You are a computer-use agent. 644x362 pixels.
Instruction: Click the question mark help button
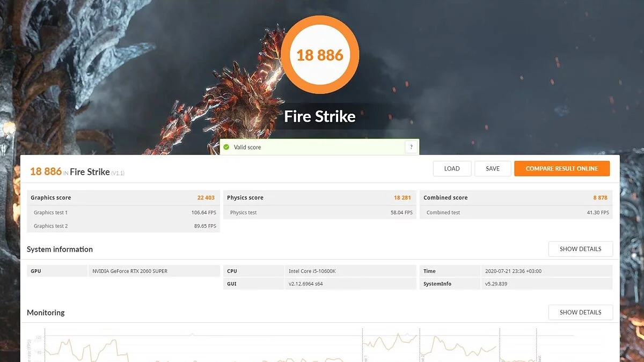(x=411, y=147)
